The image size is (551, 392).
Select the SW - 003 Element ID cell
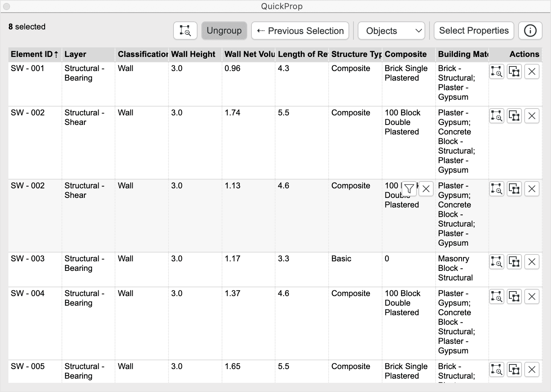click(28, 259)
